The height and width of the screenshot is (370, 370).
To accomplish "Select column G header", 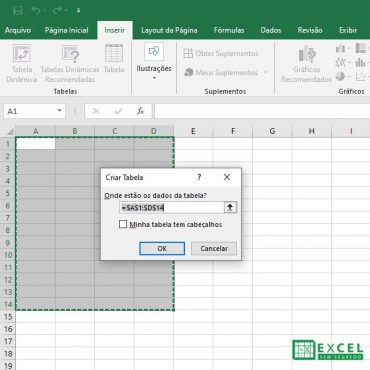I will pyautogui.click(x=272, y=131).
